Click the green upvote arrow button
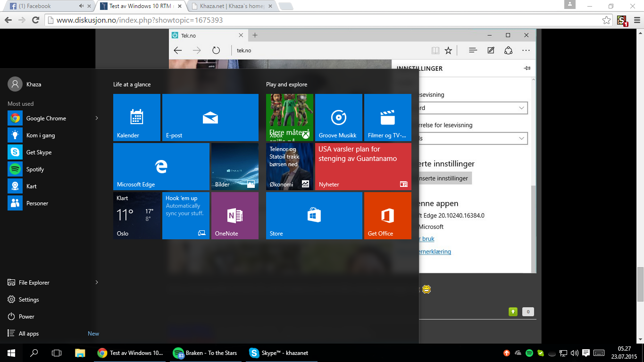The width and height of the screenshot is (644, 362). pos(513,311)
